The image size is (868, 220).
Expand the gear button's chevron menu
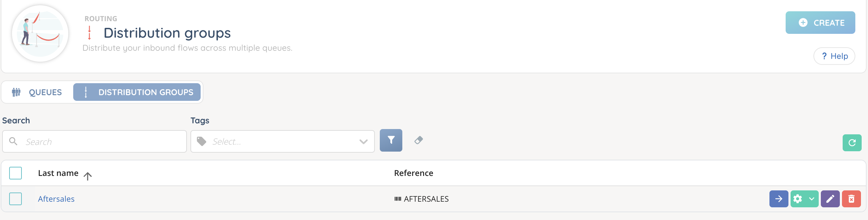[812, 199]
